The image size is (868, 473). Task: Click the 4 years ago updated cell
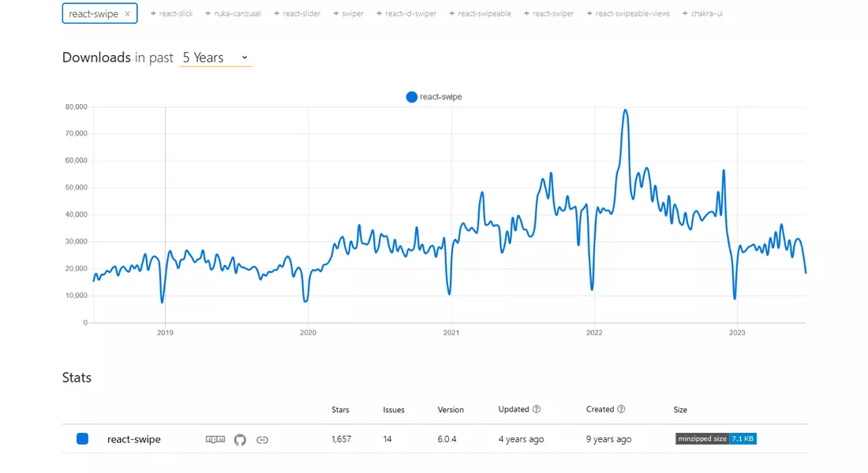(x=521, y=439)
